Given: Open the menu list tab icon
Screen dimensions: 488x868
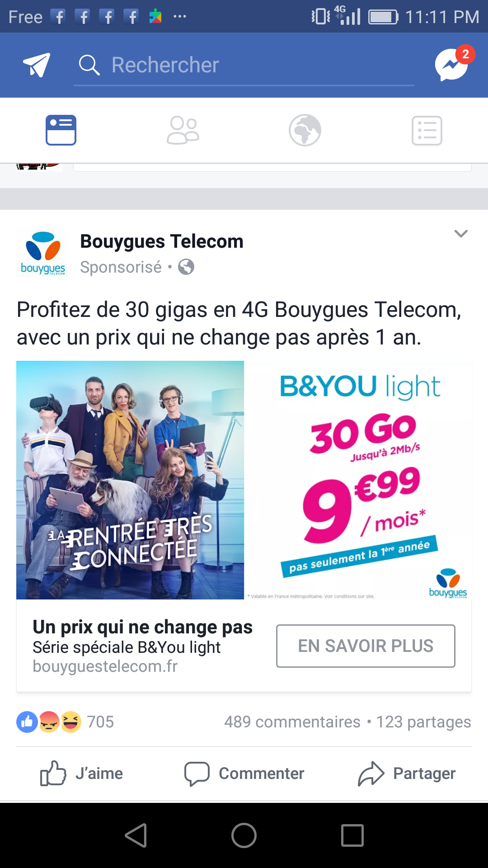Looking at the screenshot, I should tap(427, 130).
